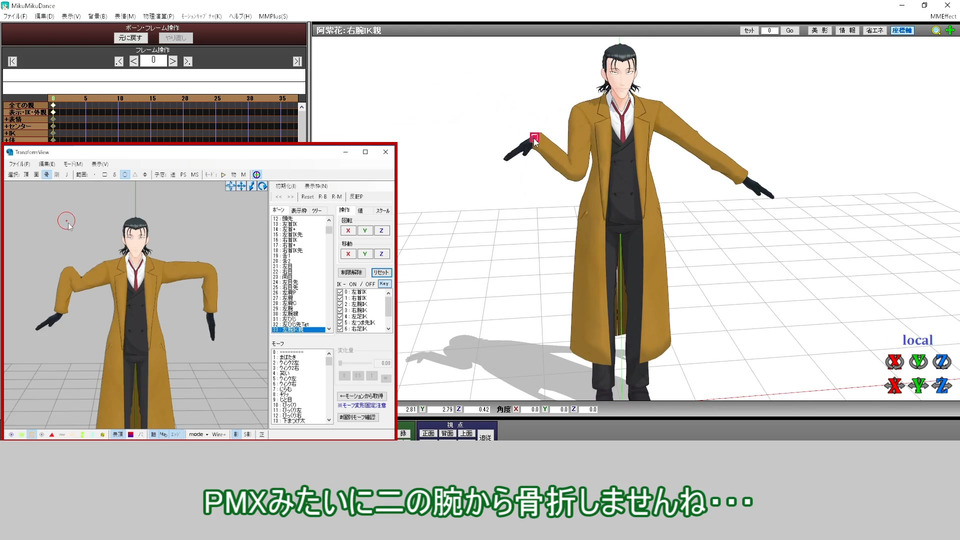Select the box range tool in TransformView toolbar
Screen dimensions: 960x540
(x=105, y=174)
